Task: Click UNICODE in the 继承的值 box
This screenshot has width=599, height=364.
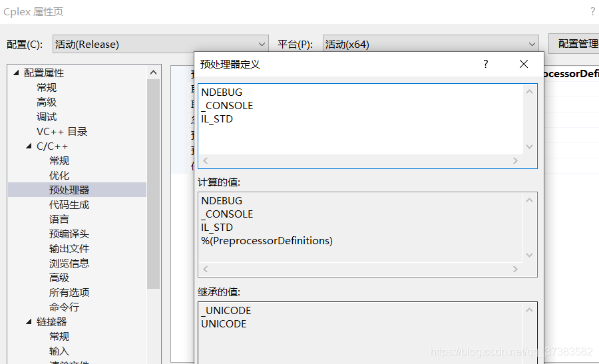Action: point(224,324)
